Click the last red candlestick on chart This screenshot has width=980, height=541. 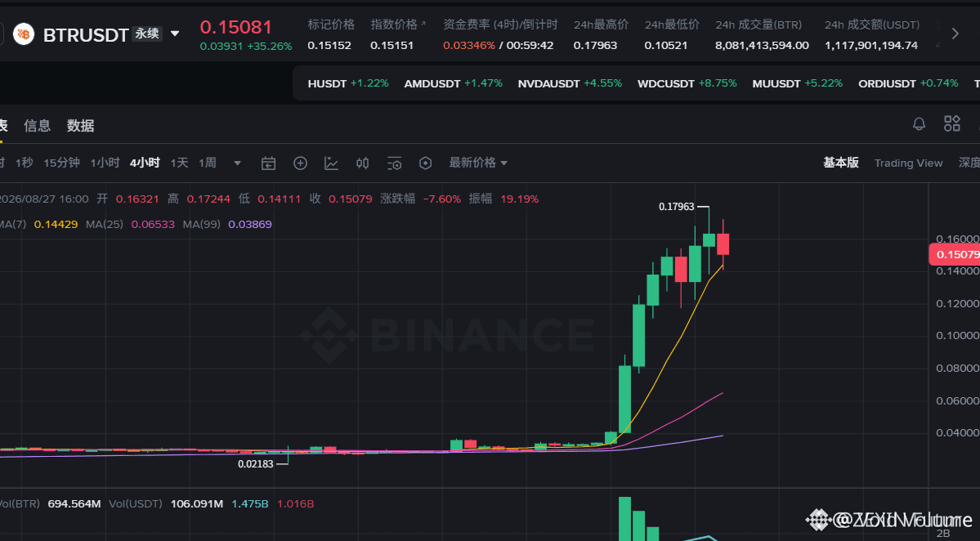[723, 244]
